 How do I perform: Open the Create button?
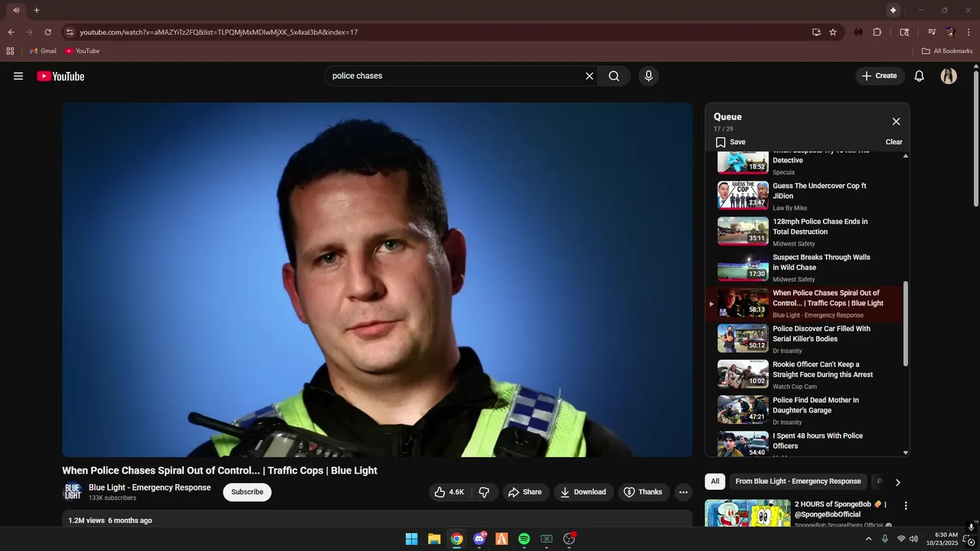pos(880,76)
